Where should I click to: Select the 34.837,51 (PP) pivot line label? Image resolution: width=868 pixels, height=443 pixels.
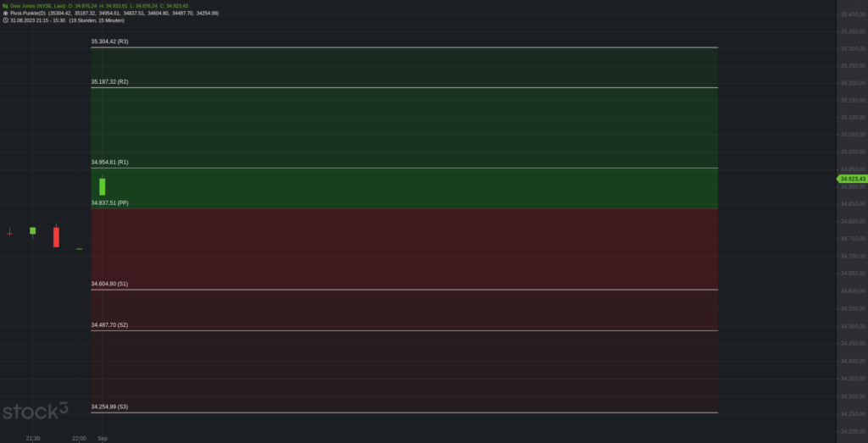[x=109, y=203]
